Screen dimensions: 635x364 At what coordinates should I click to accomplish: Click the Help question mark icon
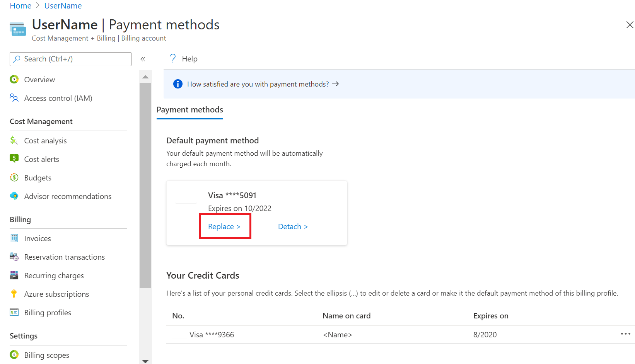[173, 59]
